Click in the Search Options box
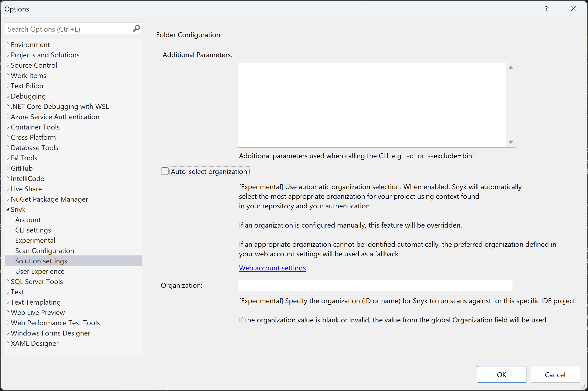 (x=67, y=29)
